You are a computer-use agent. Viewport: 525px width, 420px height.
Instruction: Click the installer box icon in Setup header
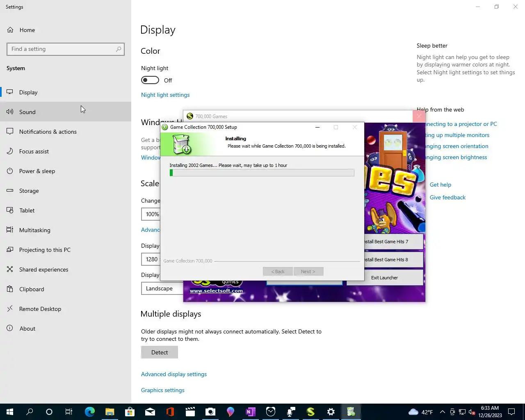tap(181, 144)
